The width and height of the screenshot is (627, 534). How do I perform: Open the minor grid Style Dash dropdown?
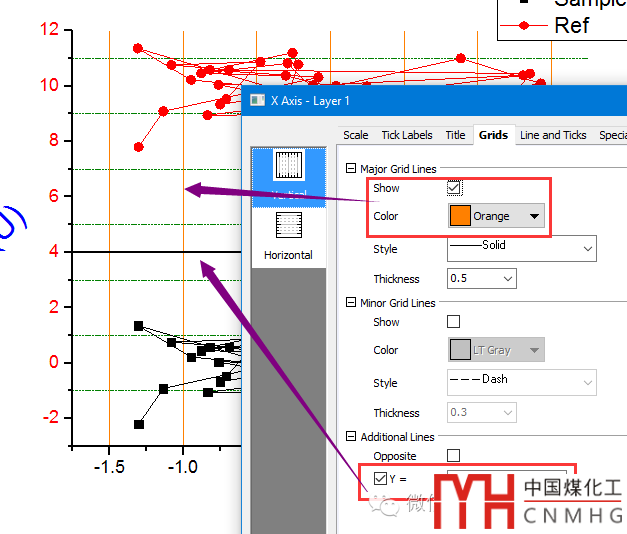click(x=520, y=382)
